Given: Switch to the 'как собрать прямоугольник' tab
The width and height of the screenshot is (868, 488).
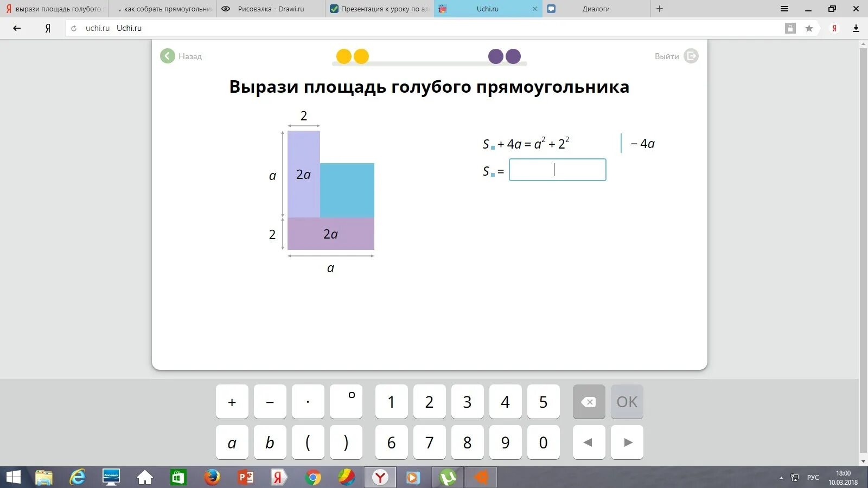Looking at the screenshot, I should point(163,9).
